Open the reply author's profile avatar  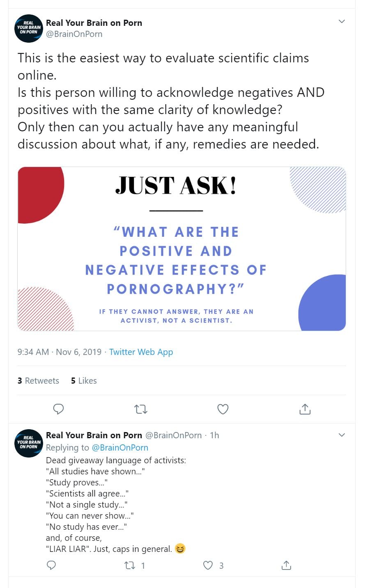point(29,443)
